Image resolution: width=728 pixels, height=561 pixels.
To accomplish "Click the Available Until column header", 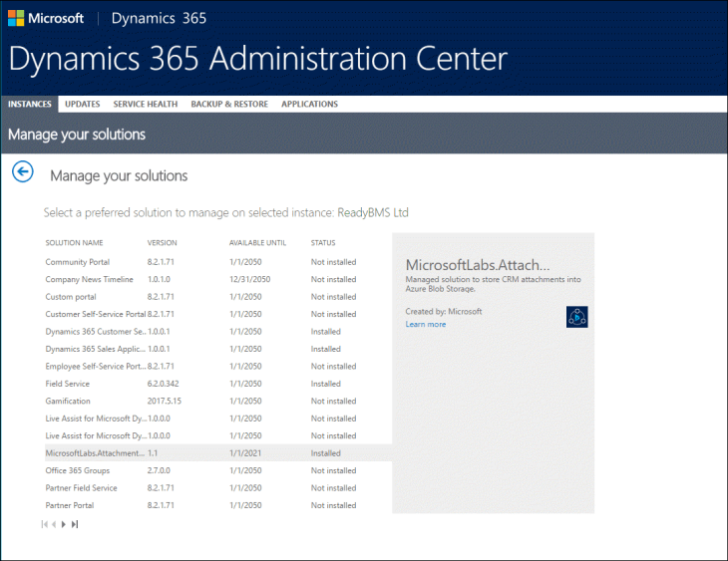I will coord(257,243).
